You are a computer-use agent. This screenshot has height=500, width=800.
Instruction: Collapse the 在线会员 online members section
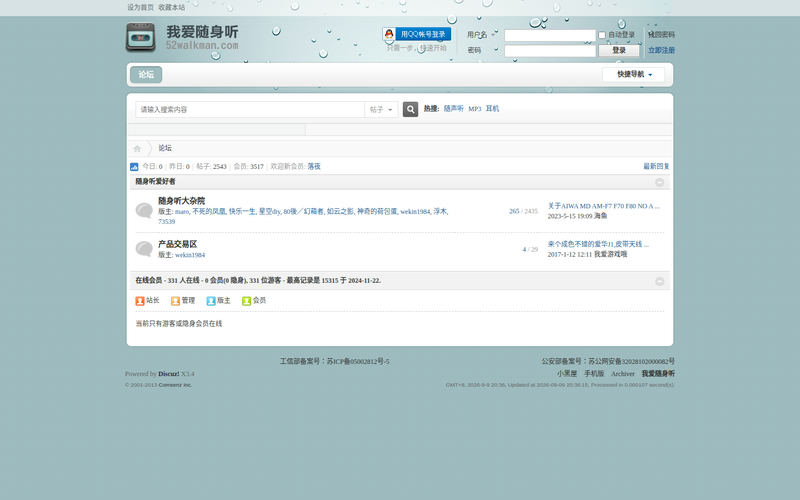pyautogui.click(x=660, y=281)
